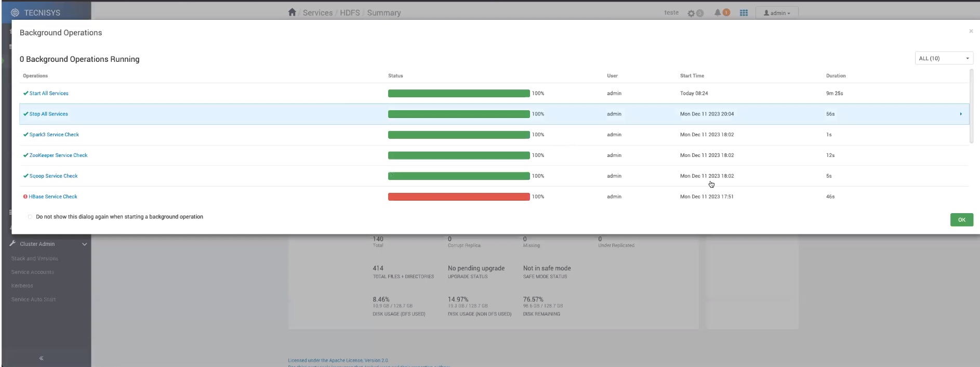Open Service Accounts in sidebar
980x367 pixels.
(x=33, y=272)
